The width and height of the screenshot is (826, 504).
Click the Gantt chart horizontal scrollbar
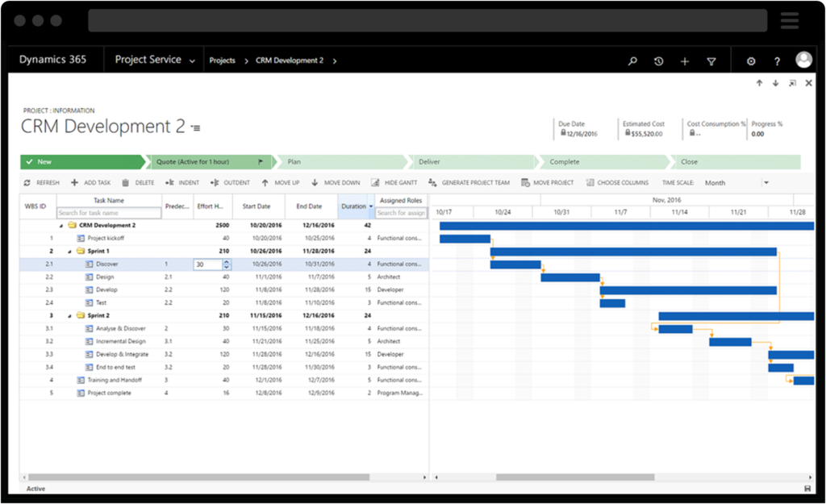[x=575, y=477]
